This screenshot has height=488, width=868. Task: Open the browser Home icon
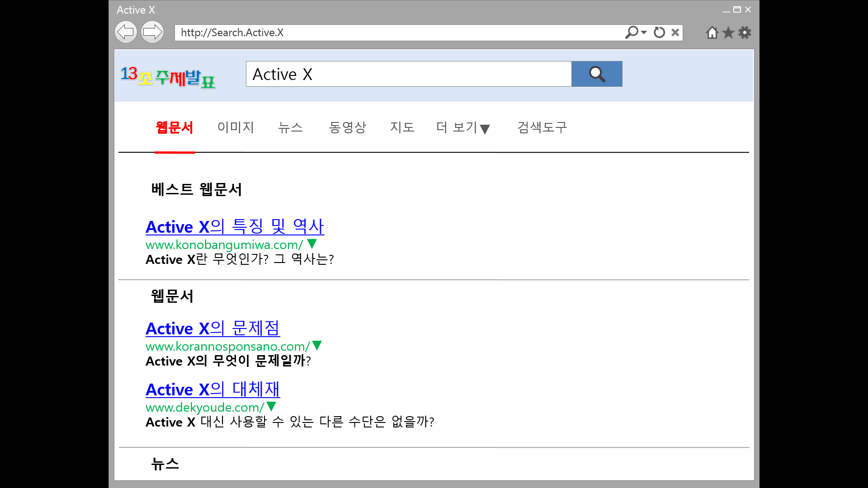[712, 32]
